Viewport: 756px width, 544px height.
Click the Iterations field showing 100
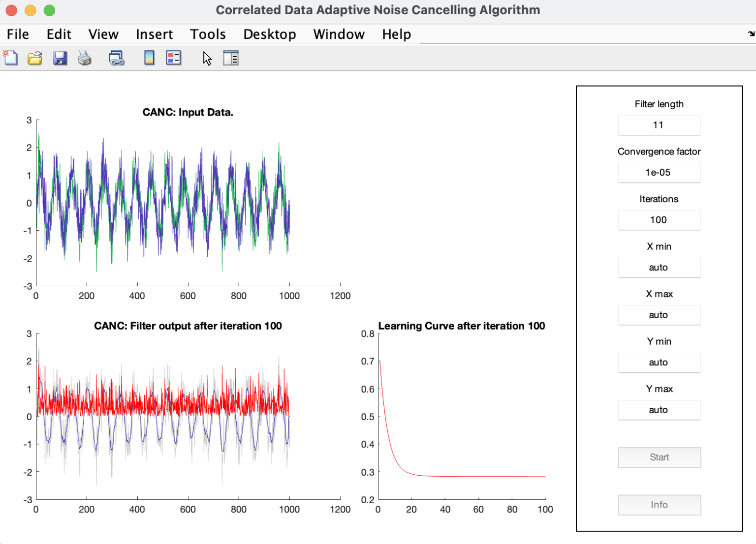point(659,220)
